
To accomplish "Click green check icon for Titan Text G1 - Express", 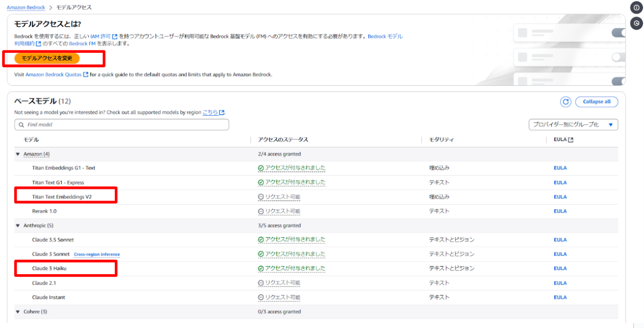I will pos(261,182).
